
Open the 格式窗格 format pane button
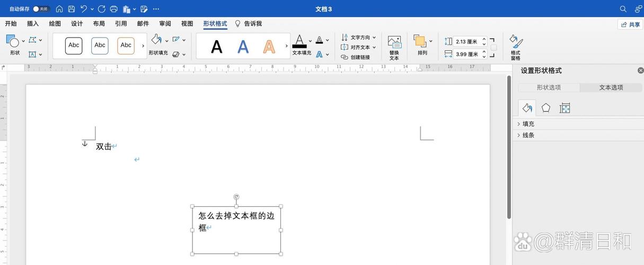pyautogui.click(x=516, y=48)
